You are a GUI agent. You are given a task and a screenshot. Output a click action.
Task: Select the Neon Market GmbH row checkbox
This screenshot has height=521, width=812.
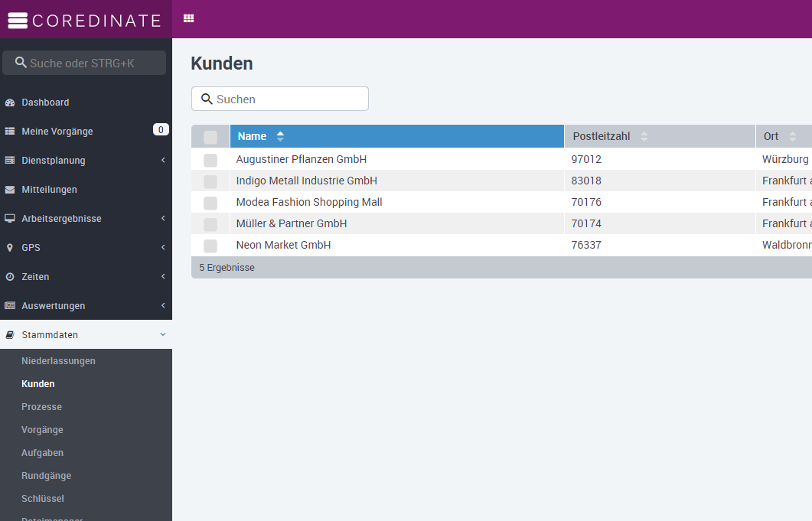pyautogui.click(x=210, y=246)
